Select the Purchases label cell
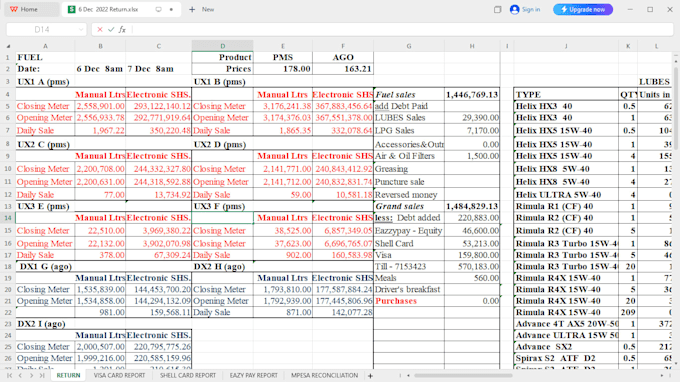The width and height of the screenshot is (680, 382). coord(409,301)
